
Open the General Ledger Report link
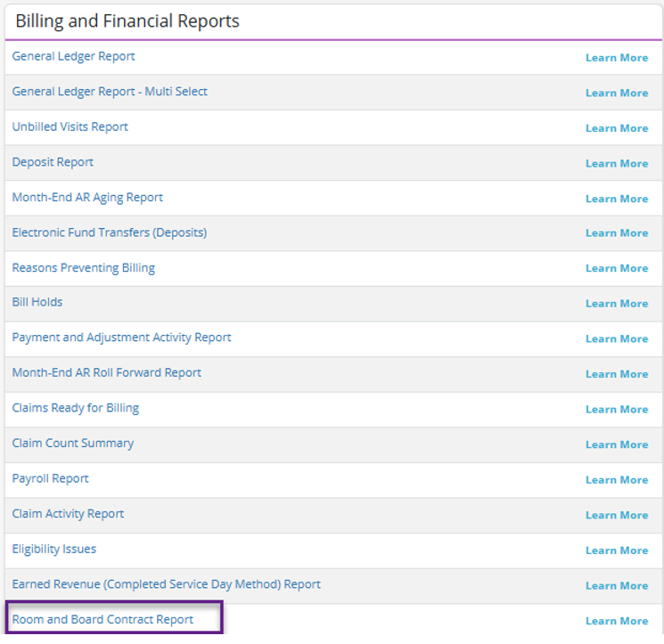tap(73, 56)
